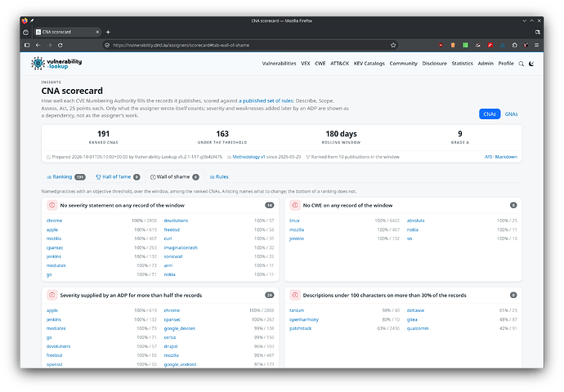Image resolution: width=564 pixels, height=392 pixels.
Task: Click the orange container extension icon
Action: (x=453, y=45)
